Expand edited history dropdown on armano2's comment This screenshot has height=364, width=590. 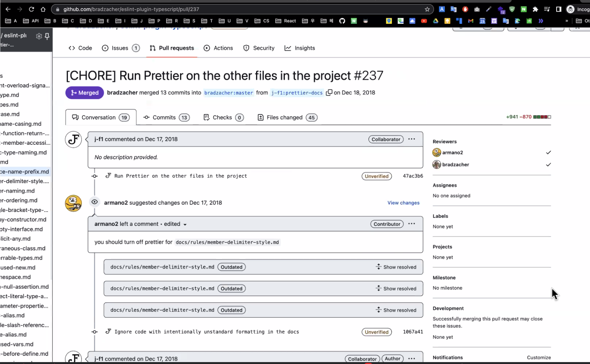[x=175, y=224]
